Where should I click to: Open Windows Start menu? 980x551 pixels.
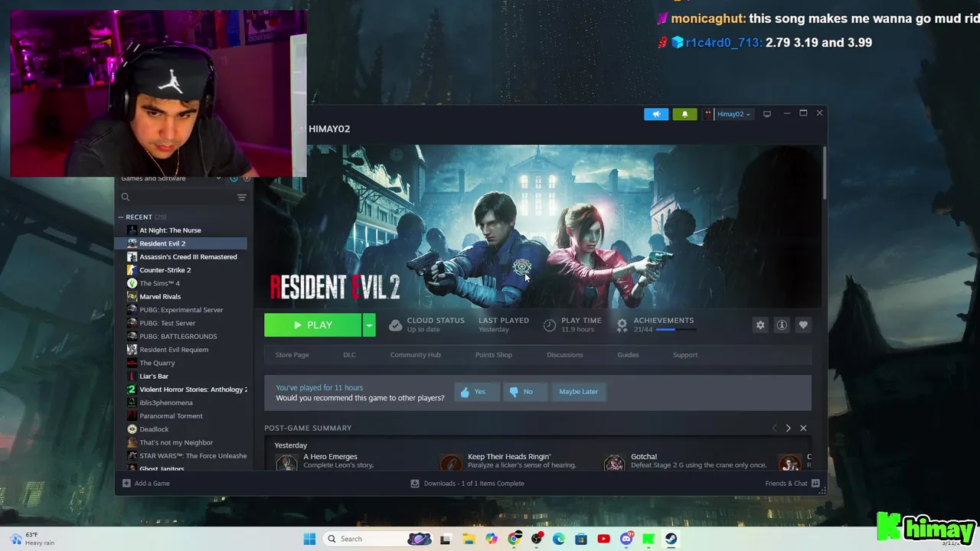[x=309, y=539]
